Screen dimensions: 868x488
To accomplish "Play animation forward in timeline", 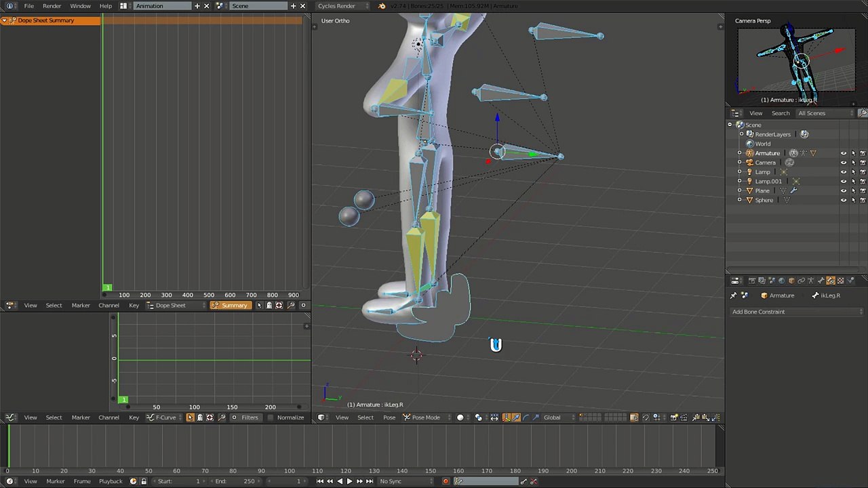I will pos(350,481).
